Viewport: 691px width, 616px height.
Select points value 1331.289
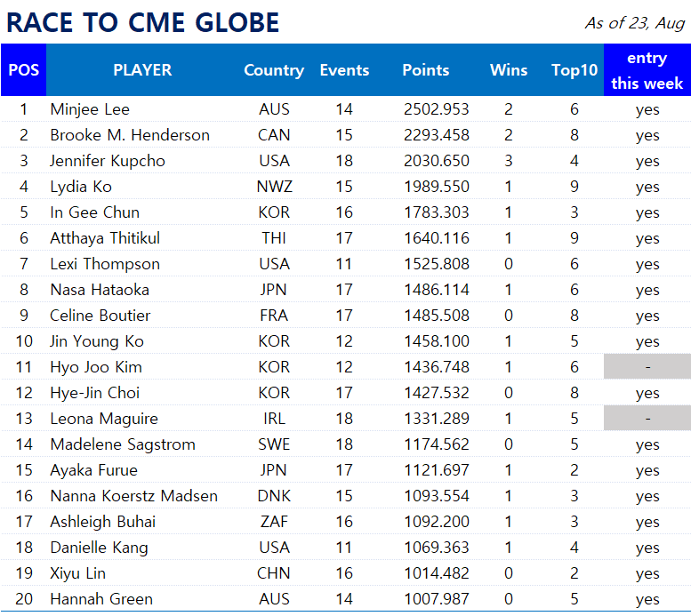pos(437,419)
